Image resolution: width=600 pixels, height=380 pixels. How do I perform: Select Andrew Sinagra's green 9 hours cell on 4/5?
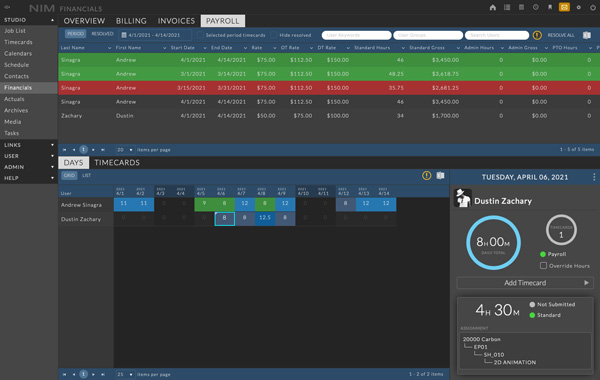click(x=204, y=204)
